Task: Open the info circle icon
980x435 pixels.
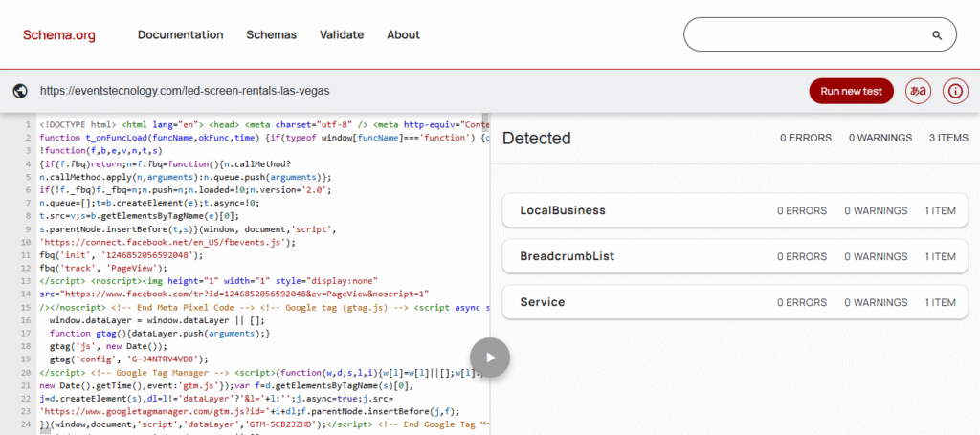Action: click(954, 91)
